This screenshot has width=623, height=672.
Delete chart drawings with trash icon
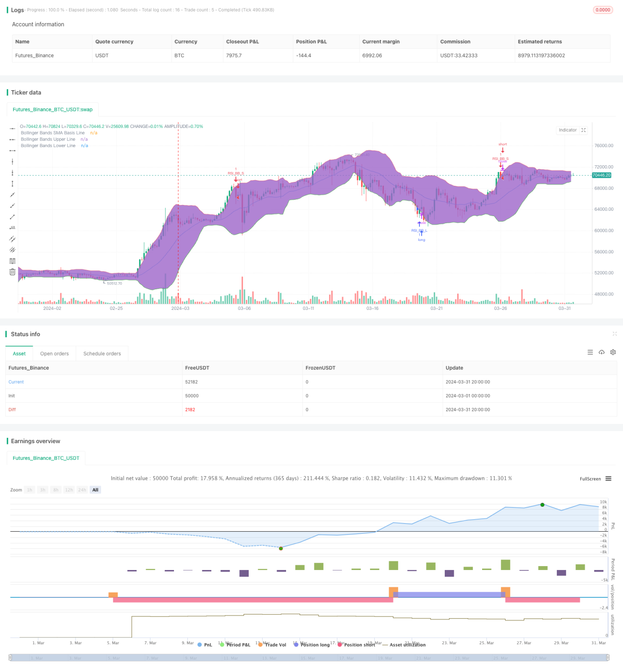coord(12,272)
